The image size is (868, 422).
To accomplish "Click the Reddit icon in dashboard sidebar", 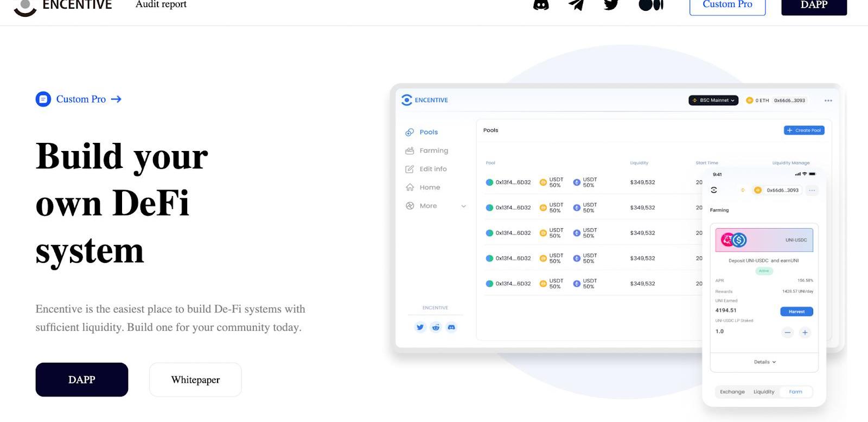I will [436, 327].
